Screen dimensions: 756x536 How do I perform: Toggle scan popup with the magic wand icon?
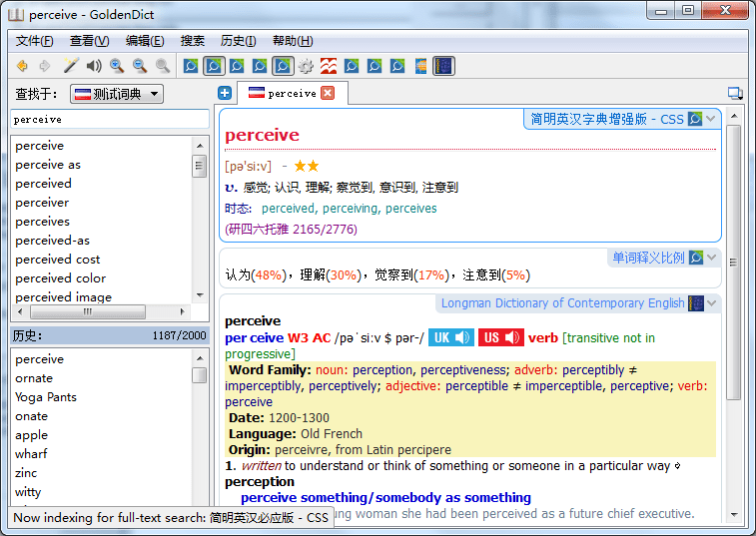pos(71,66)
